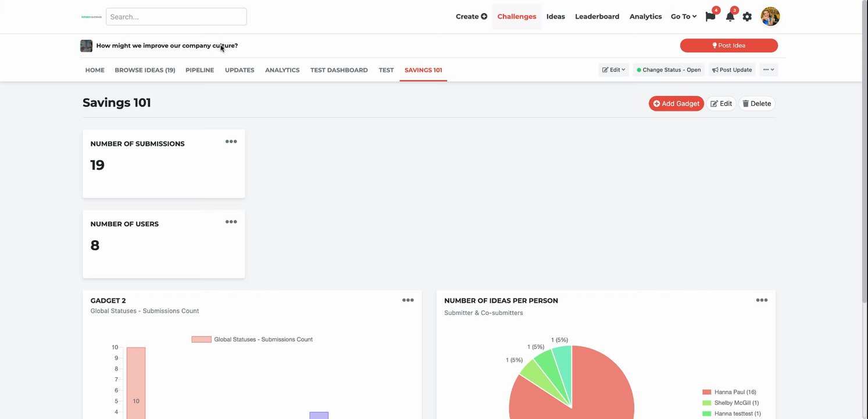Click the Search input field
The width and height of the screenshot is (868, 419).
tap(176, 16)
